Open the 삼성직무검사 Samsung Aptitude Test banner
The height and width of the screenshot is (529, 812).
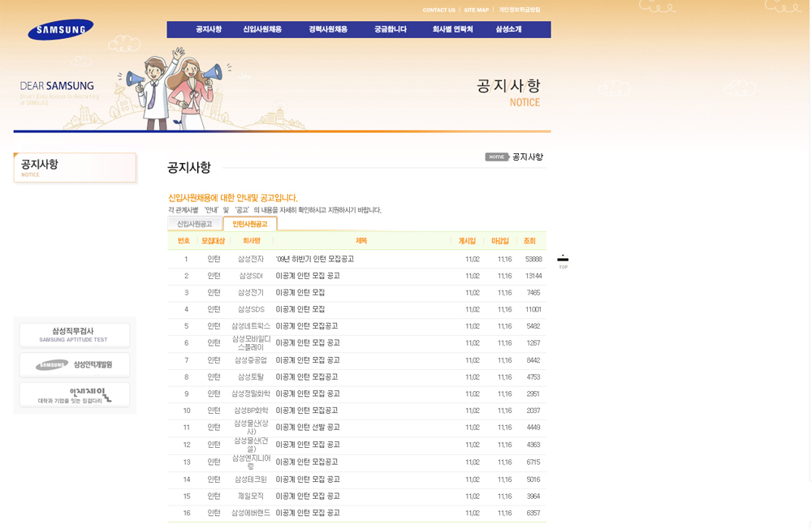[x=74, y=335]
